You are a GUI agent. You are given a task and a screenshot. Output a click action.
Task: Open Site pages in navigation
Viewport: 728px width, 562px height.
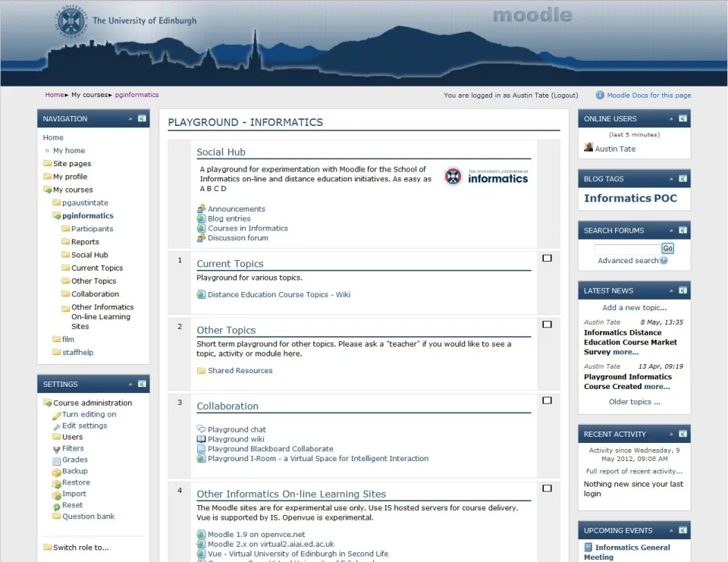click(72, 164)
